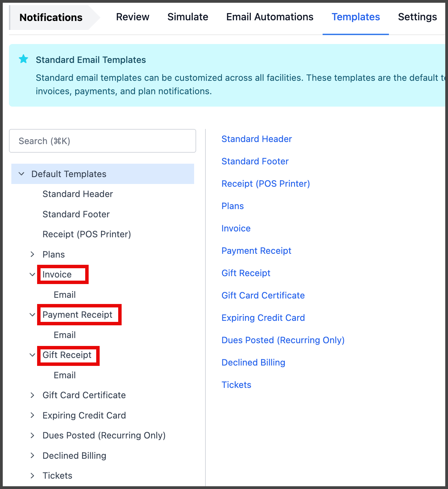The height and width of the screenshot is (489, 448).
Task: Expand the Plans tree item
Action: click(x=32, y=254)
